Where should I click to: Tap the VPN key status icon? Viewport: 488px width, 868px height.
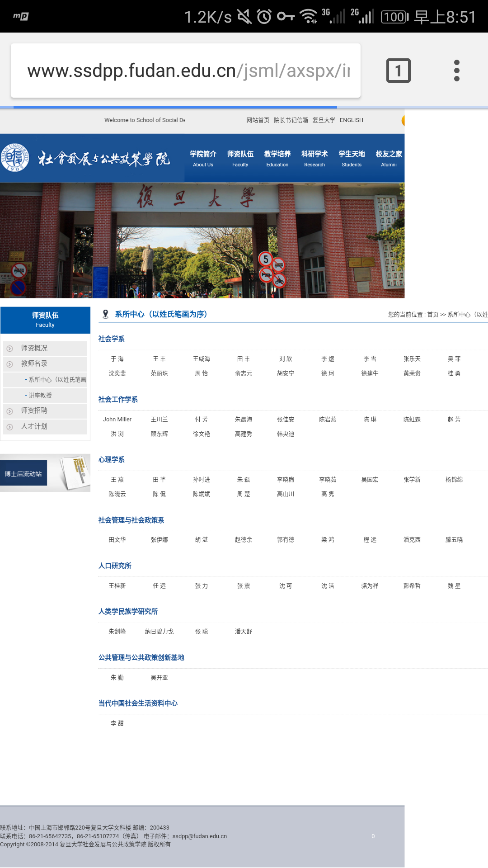[286, 17]
